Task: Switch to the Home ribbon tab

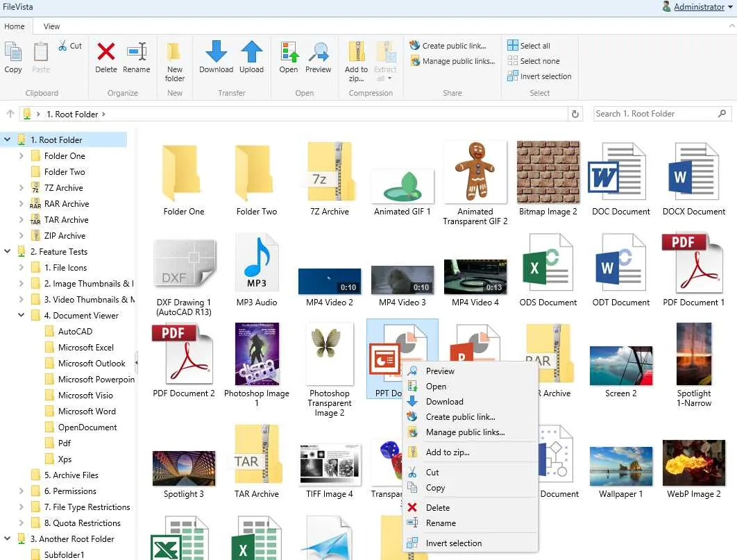Action: coord(15,26)
